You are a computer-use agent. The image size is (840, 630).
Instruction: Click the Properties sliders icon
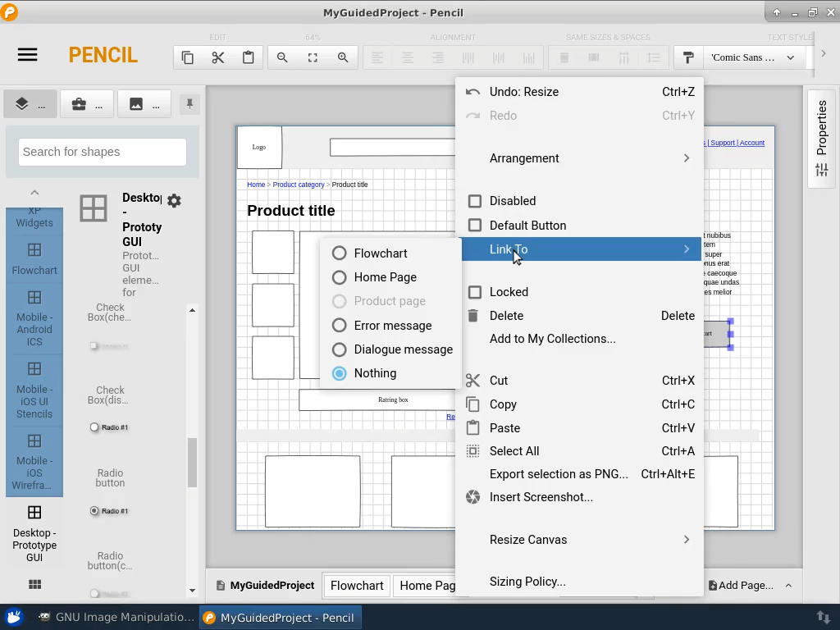[822, 171]
